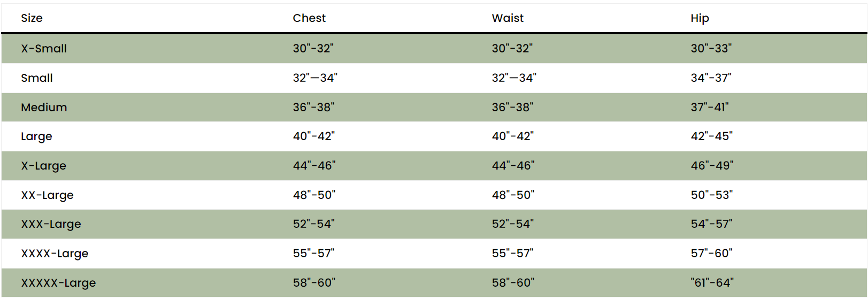Select the XXXXX-Large size row label
The width and height of the screenshot is (868, 299).
tap(58, 283)
